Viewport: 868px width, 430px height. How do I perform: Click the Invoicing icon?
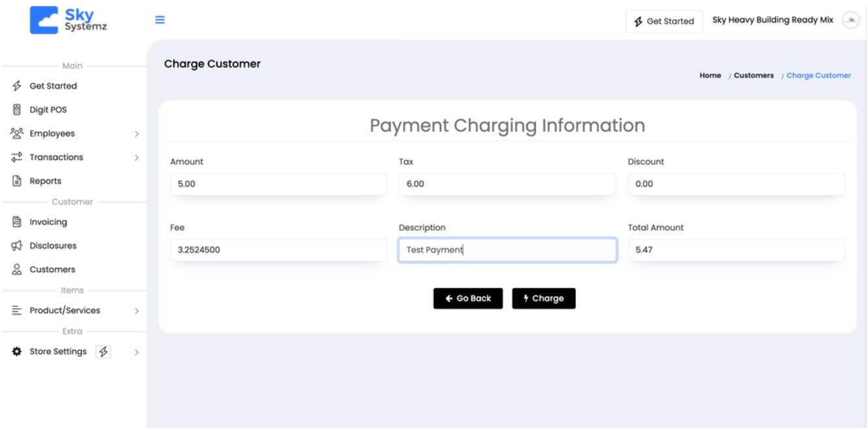pyautogui.click(x=17, y=222)
